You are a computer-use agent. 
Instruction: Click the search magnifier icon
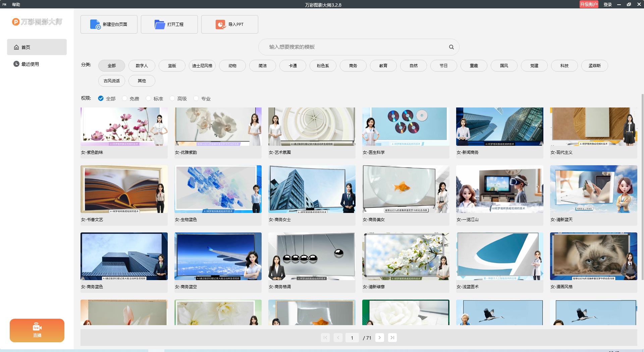451,47
